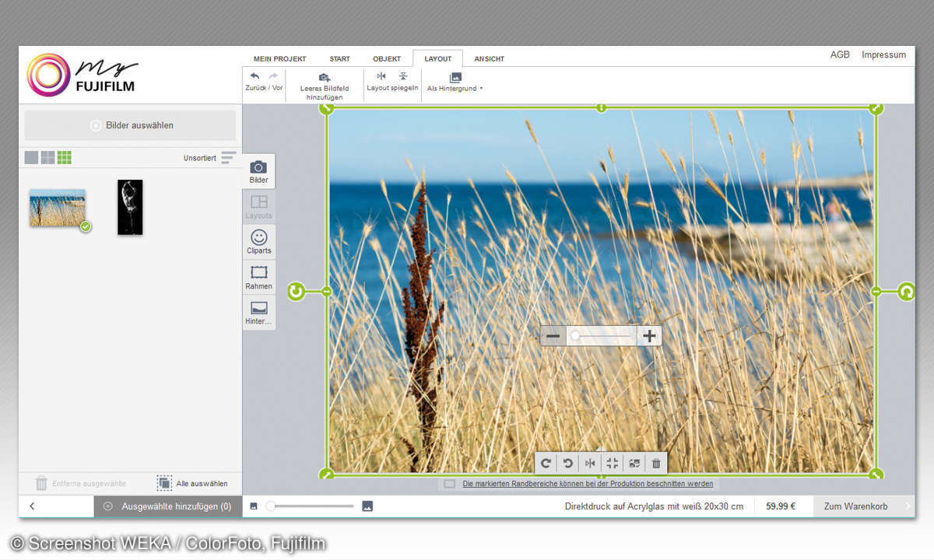The image size is (934, 560).
Task: Rotate image counter-clockwise in floating toolbar
Action: point(568,463)
